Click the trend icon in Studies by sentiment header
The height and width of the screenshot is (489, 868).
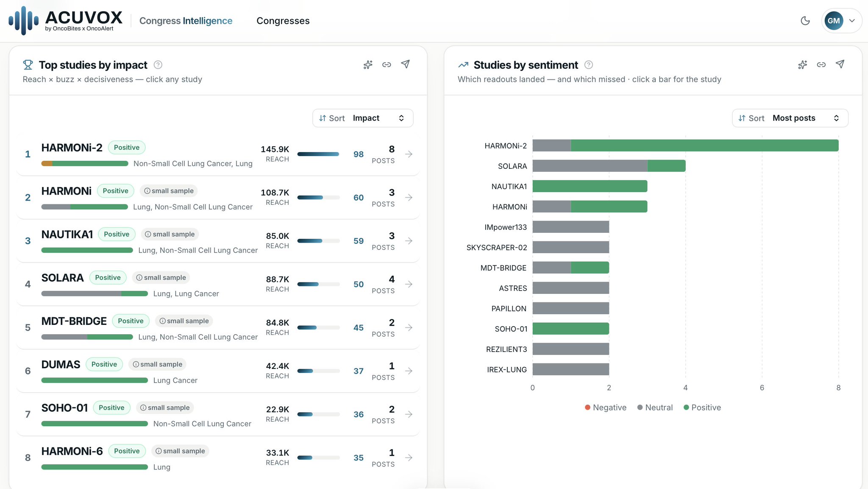tap(463, 65)
